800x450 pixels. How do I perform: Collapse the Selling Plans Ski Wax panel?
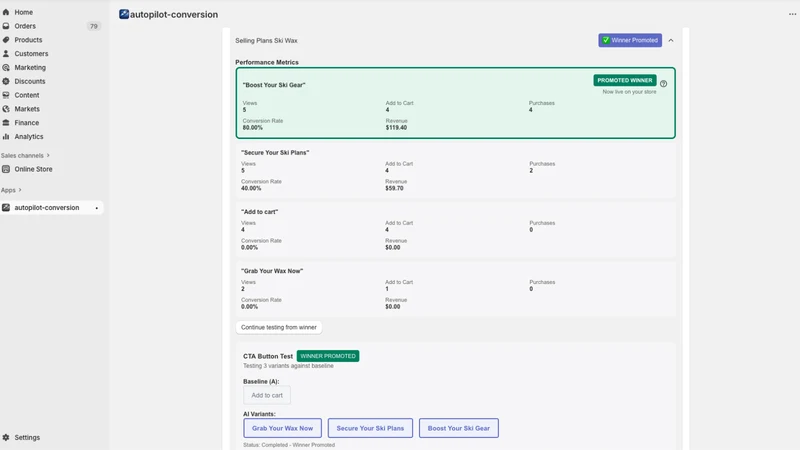tap(671, 40)
